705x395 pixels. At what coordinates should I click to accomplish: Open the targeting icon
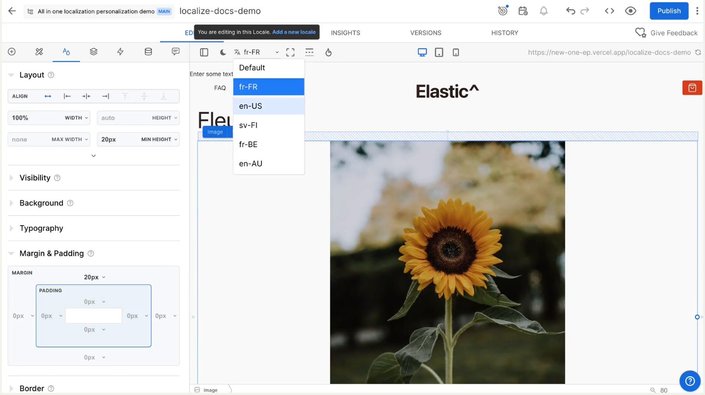[503, 10]
